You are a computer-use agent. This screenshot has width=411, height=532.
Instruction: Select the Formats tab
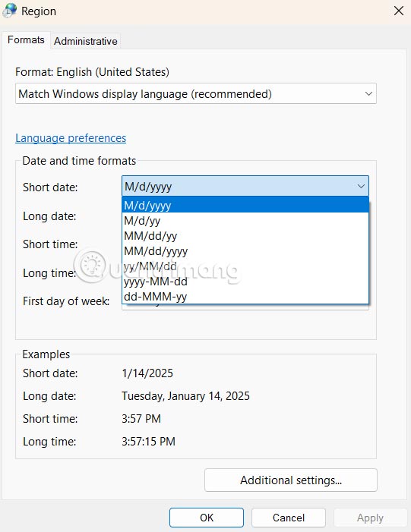pyautogui.click(x=26, y=40)
